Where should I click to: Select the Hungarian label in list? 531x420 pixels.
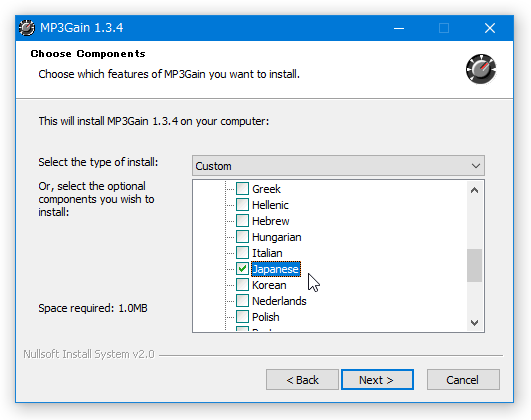[277, 237]
